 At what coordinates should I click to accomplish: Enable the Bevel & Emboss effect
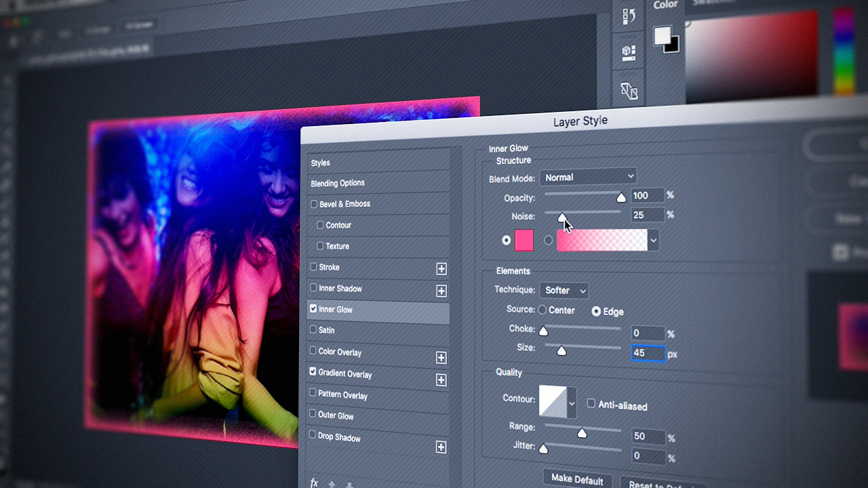pos(313,203)
